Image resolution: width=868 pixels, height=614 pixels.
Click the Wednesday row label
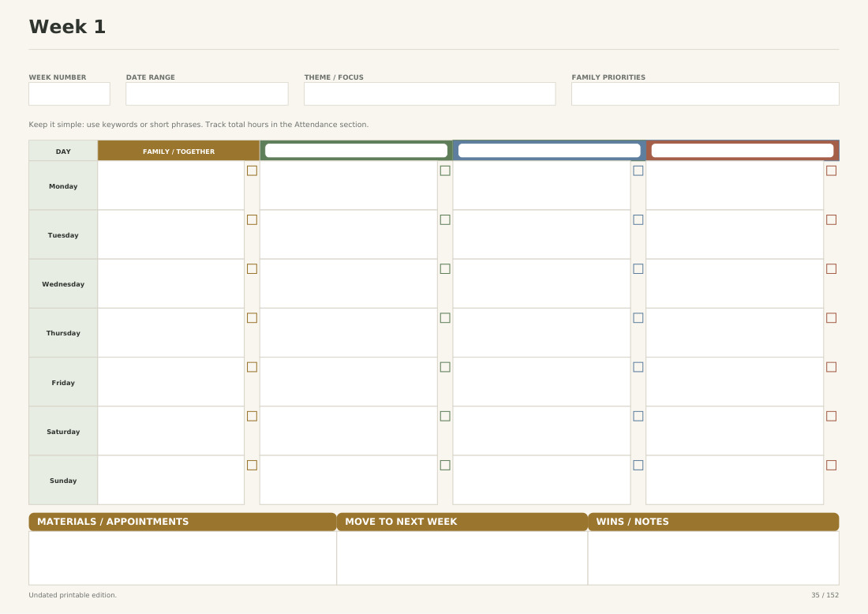[x=63, y=284]
